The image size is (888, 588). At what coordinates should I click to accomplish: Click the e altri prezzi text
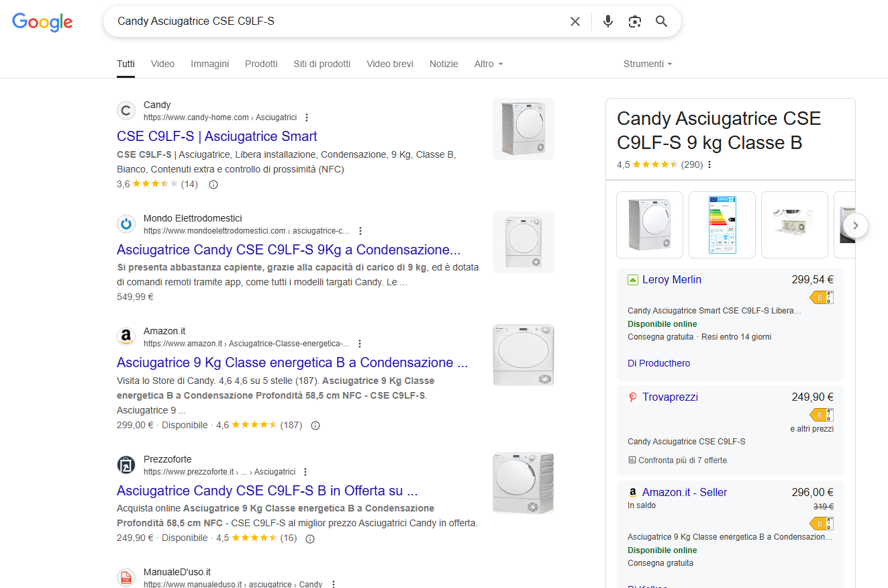812,429
